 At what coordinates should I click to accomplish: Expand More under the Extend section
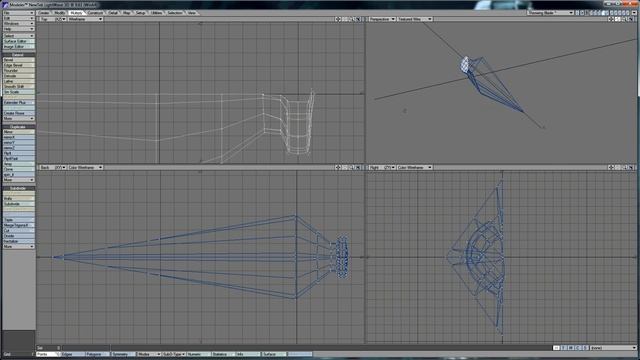(x=19, y=118)
